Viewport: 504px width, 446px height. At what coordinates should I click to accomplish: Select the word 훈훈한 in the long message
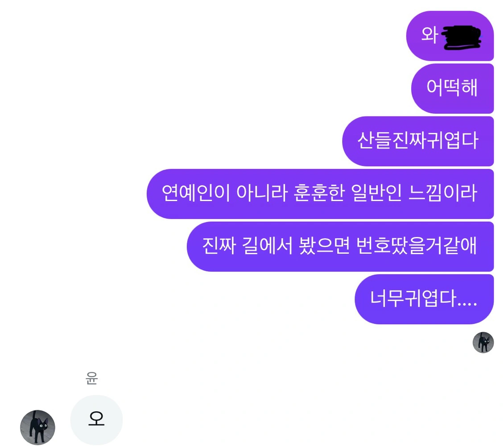click(x=319, y=193)
